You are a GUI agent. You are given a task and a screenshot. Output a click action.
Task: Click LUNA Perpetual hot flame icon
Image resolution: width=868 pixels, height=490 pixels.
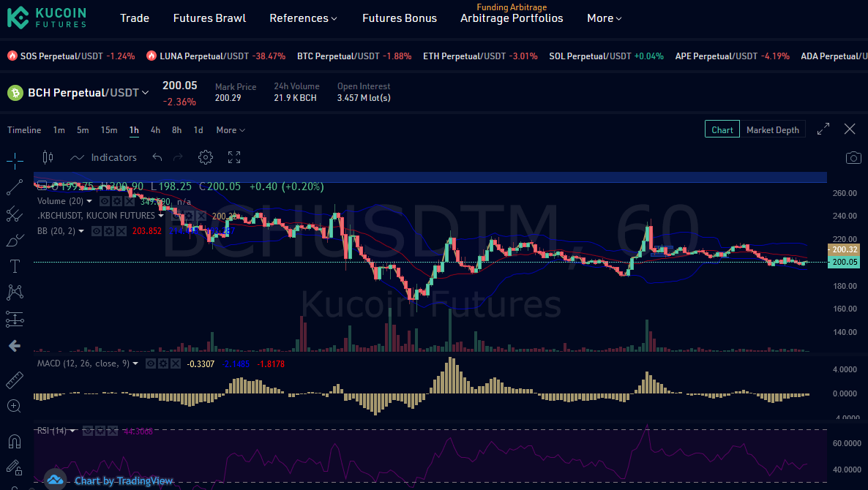151,56
